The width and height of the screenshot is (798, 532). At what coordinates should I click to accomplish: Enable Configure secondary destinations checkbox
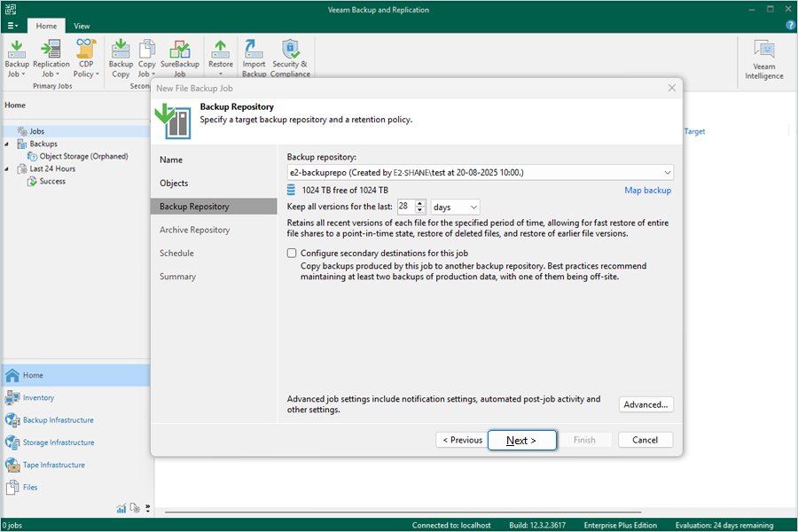292,253
